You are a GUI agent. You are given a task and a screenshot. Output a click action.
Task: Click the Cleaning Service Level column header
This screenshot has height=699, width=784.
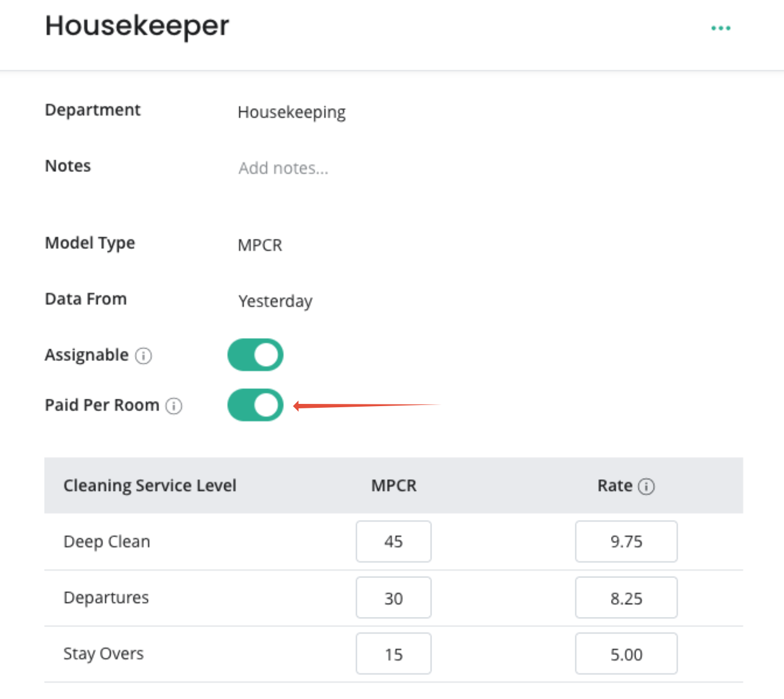[150, 485]
